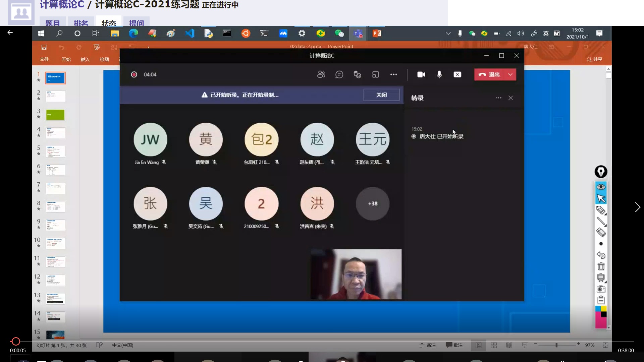
Task: Click the fit slide to window icon
Action: tap(605, 345)
